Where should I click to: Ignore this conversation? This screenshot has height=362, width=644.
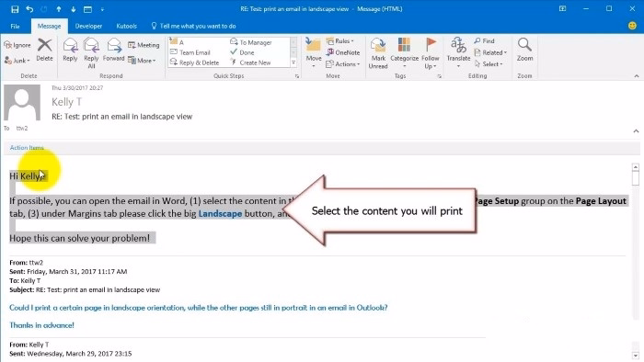point(17,45)
